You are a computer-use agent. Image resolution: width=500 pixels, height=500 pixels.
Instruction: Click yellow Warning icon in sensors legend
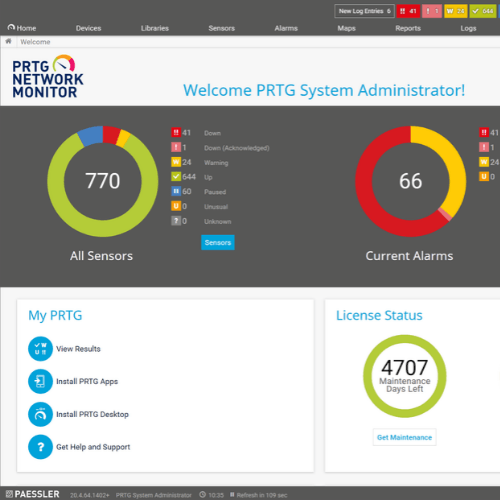176,162
